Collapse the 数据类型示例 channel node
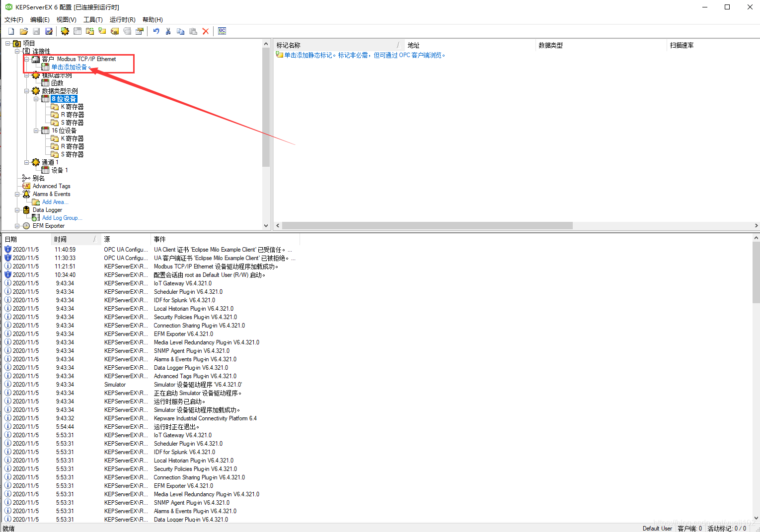 coord(27,91)
